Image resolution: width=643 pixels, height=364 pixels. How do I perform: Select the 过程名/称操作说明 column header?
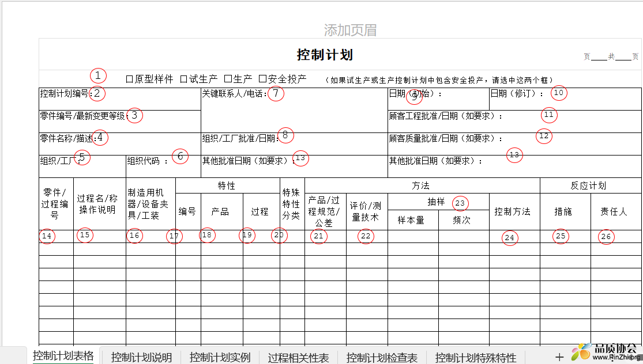pos(100,204)
